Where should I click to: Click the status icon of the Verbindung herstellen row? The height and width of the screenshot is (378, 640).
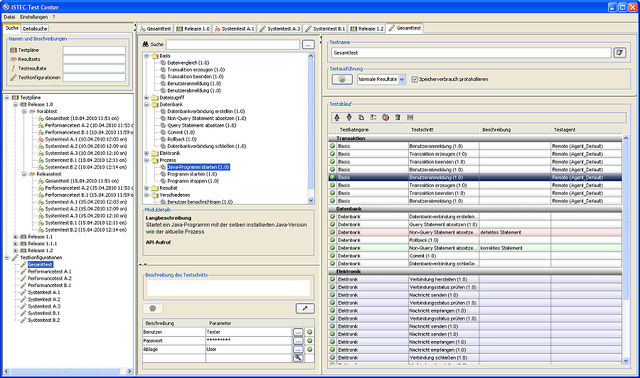click(333, 279)
